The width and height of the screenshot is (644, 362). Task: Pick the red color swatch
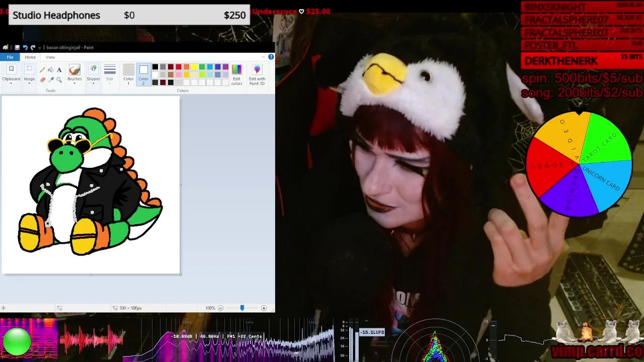coord(179,66)
